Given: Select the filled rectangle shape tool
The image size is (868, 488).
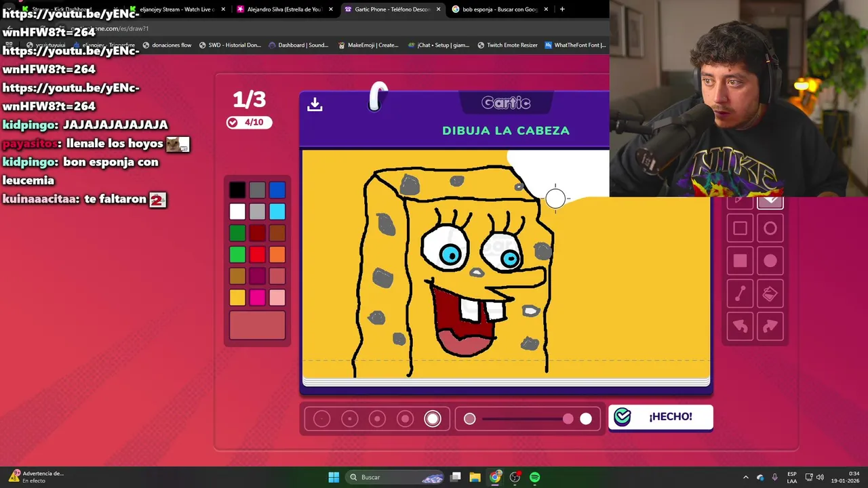Looking at the screenshot, I should (740, 261).
